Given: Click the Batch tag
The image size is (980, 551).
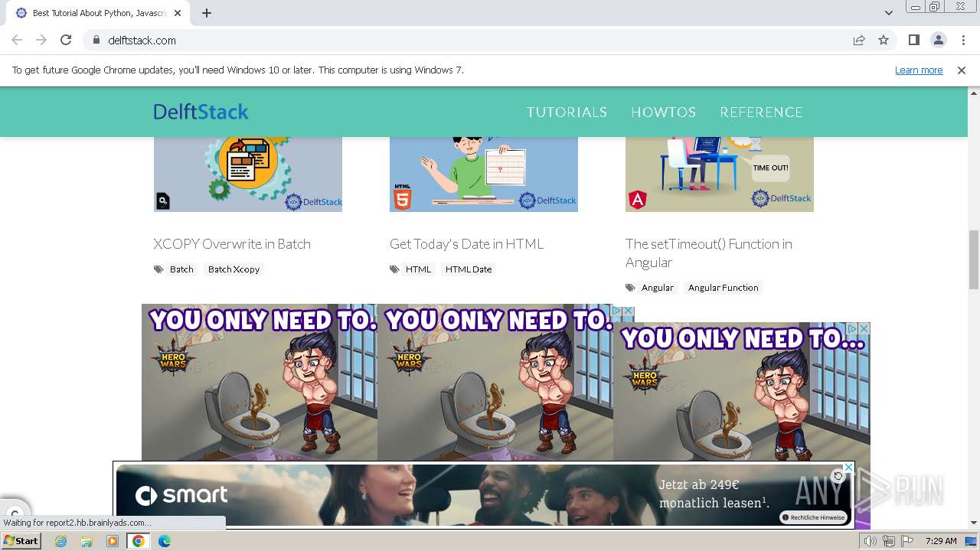Looking at the screenshot, I should (x=181, y=269).
